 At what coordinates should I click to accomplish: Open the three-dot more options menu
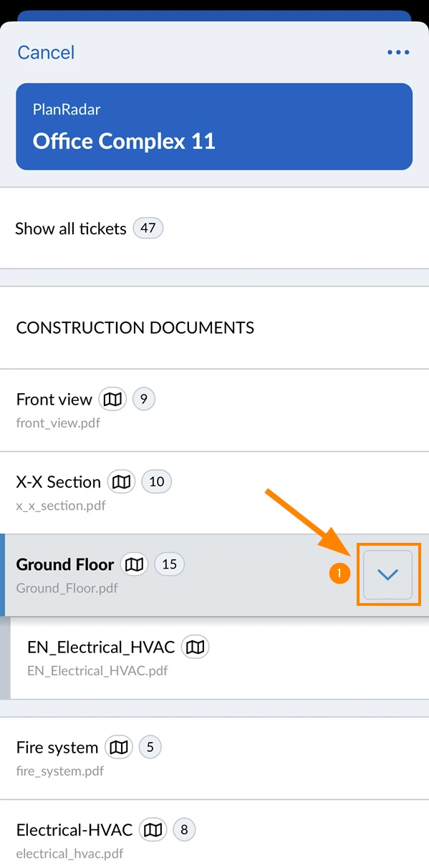coord(398,52)
